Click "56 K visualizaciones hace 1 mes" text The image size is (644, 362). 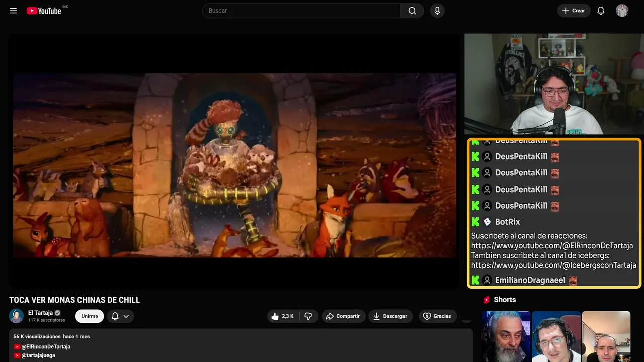[52, 336]
